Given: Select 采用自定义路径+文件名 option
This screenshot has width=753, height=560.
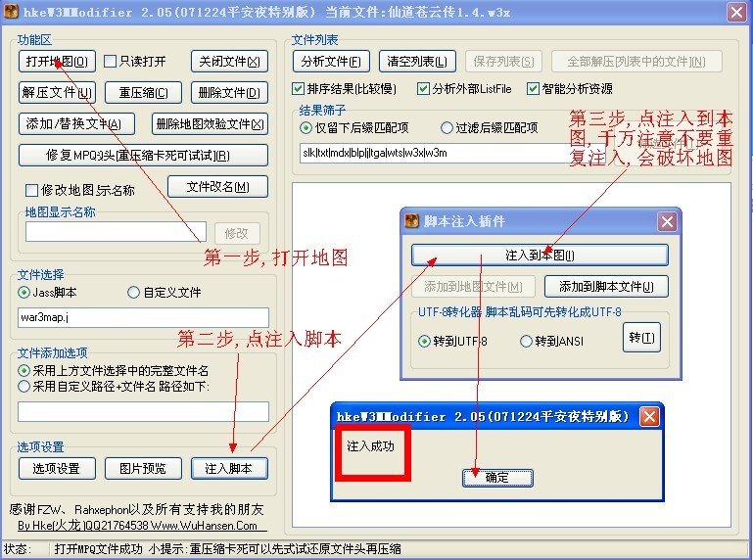Looking at the screenshot, I should click(x=24, y=386).
